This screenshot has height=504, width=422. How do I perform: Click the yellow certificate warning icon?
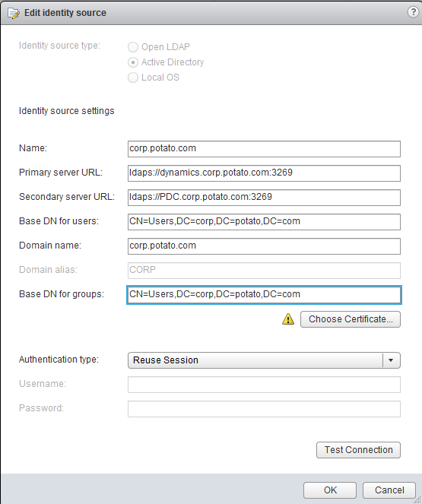click(288, 319)
